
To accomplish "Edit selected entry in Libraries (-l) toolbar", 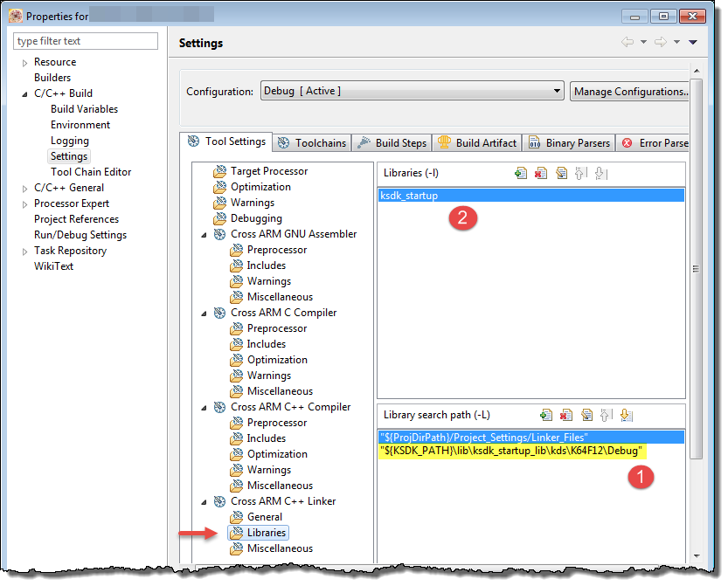I will (x=561, y=174).
